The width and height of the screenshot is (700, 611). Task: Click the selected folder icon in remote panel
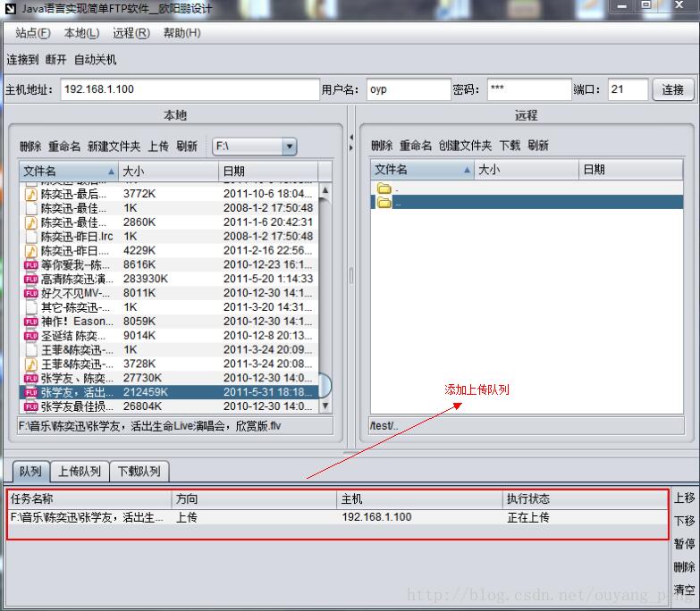pos(384,203)
